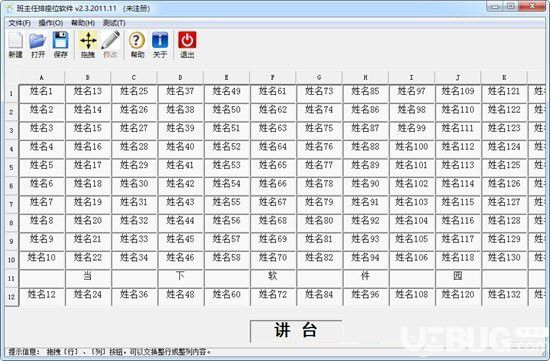Screen dimensions: 550x361
Task: Open the 文件(F) menu
Action: click(x=20, y=23)
